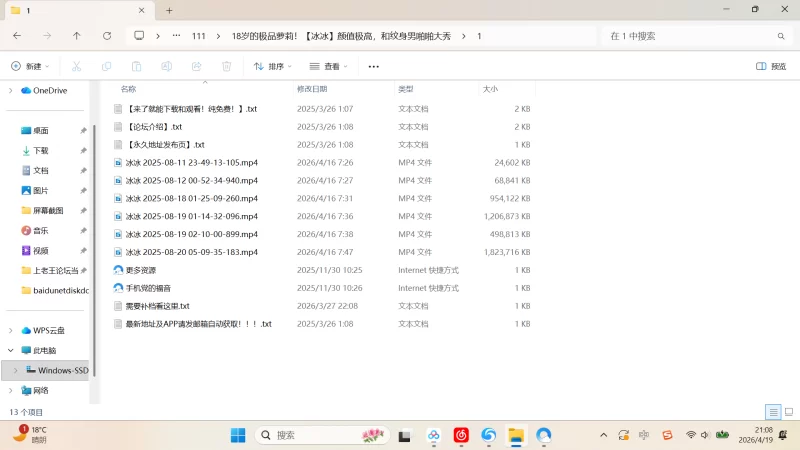This screenshot has height=450, width=800.
Task: Toggle the 预览 preview pane button
Action: (771, 66)
